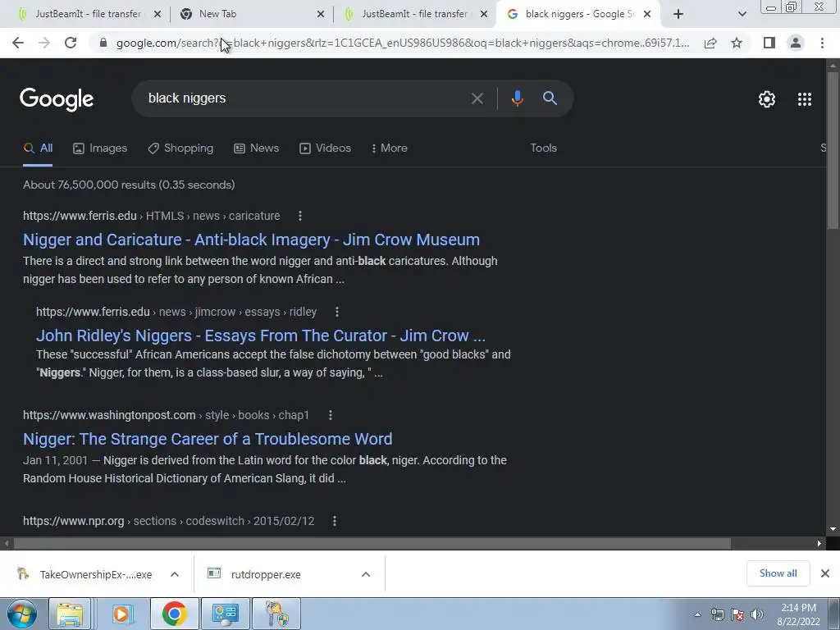Open Google quick settings gear
840x630 pixels.
point(767,99)
